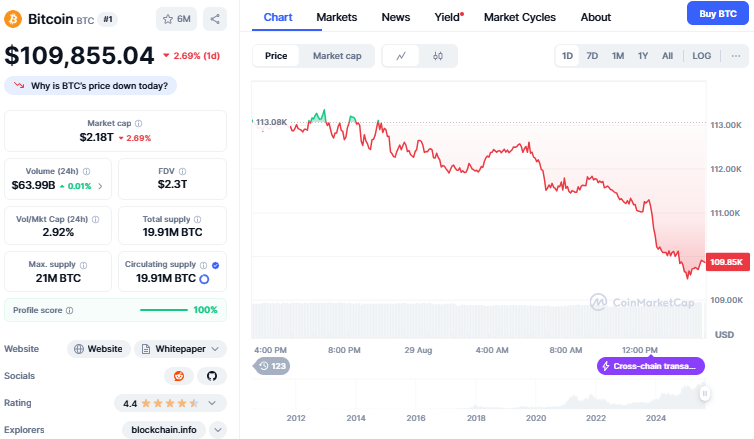Click the Volume (24h) info icon
The height and width of the screenshot is (439, 754).
click(87, 171)
